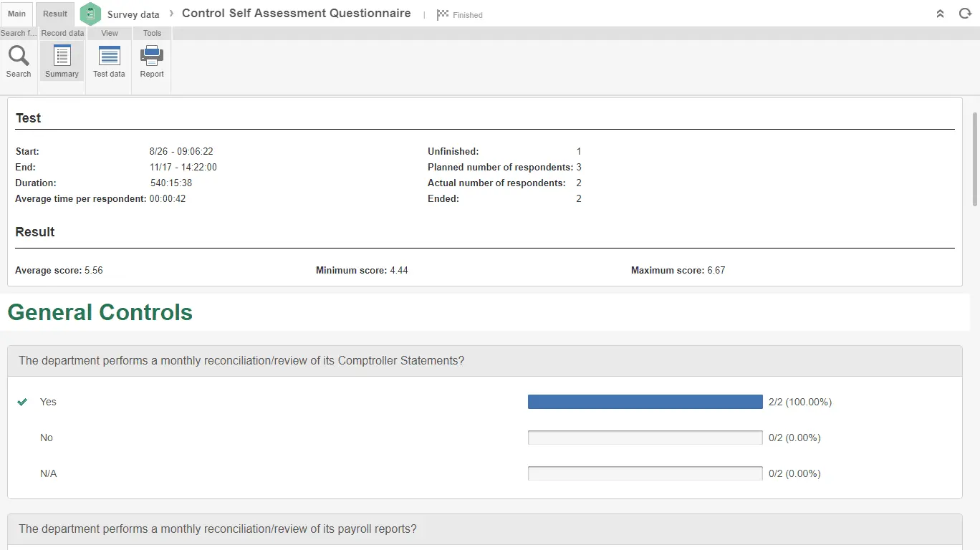Click the empty N/A result bar

tap(645, 473)
